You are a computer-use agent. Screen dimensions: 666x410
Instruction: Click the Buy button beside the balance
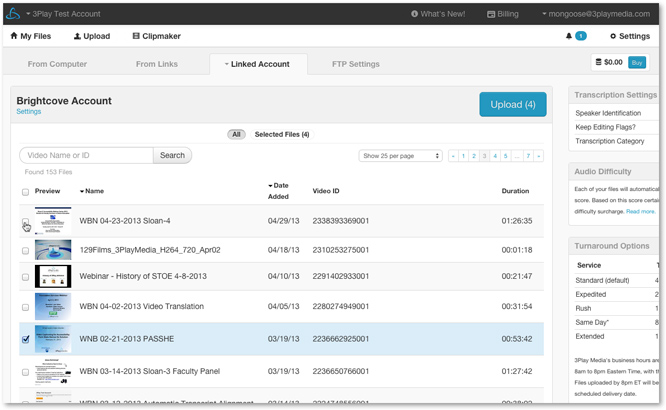click(x=637, y=62)
